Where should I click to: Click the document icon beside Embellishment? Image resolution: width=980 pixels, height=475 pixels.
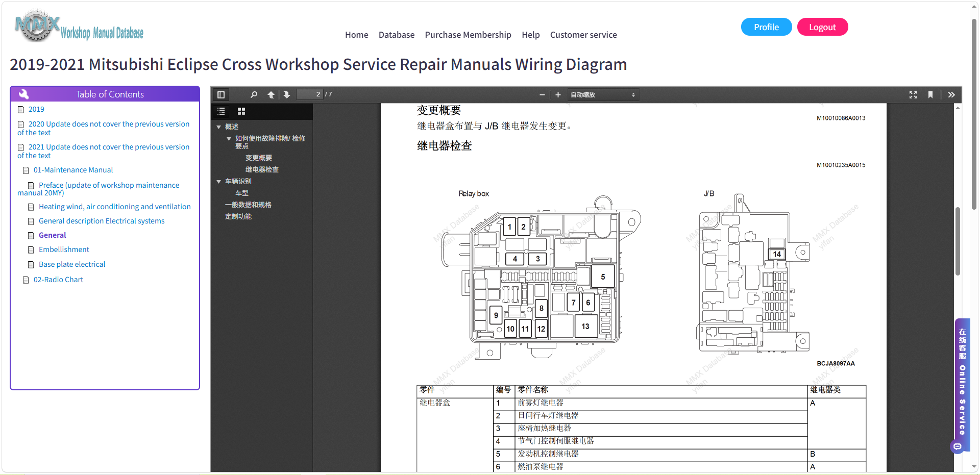31,250
